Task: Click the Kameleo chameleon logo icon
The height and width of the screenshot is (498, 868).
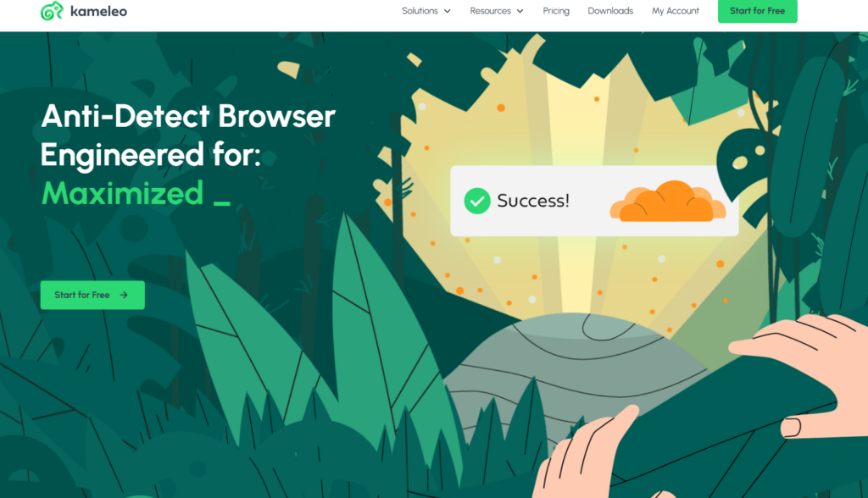Action: click(x=52, y=11)
